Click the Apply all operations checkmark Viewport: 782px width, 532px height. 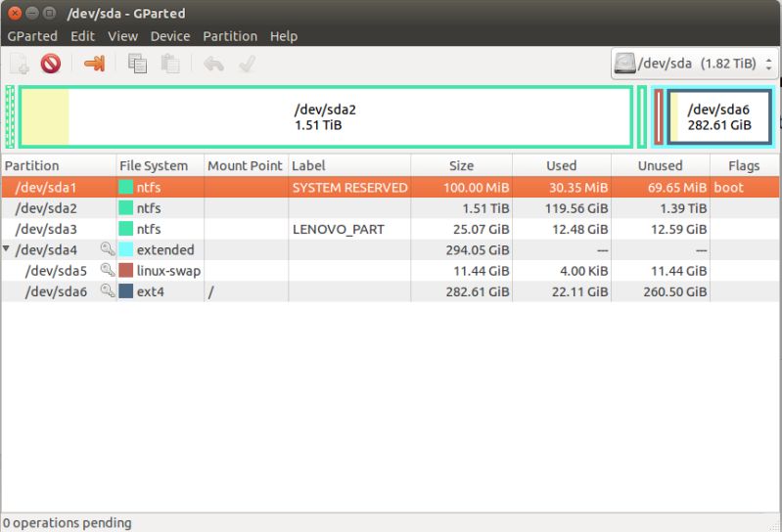247,64
